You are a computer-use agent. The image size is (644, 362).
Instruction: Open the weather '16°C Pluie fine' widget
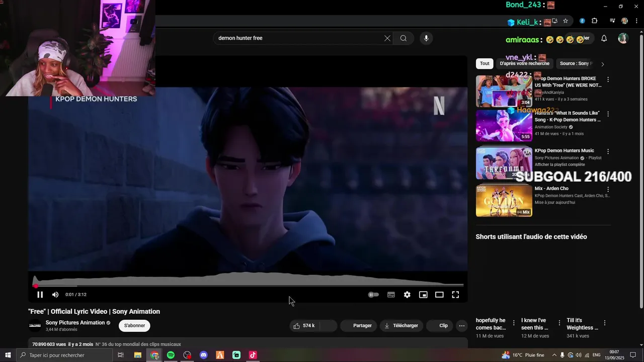[x=523, y=355]
